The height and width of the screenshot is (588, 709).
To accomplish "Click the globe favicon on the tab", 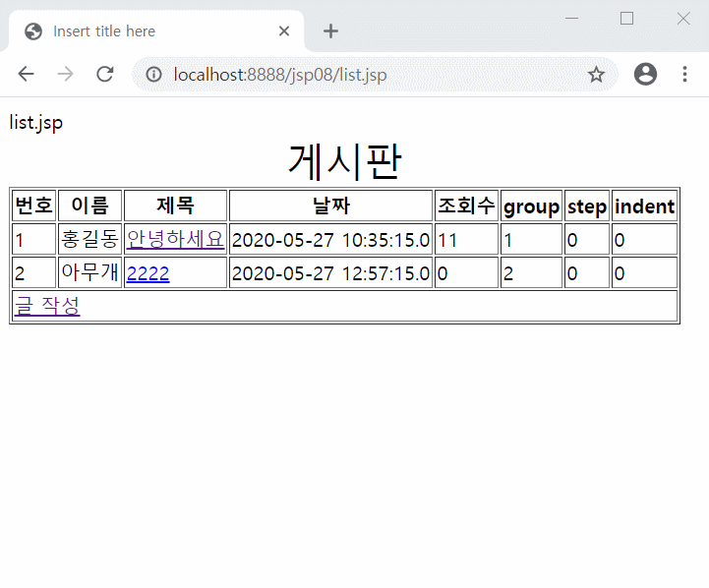I will [33, 31].
